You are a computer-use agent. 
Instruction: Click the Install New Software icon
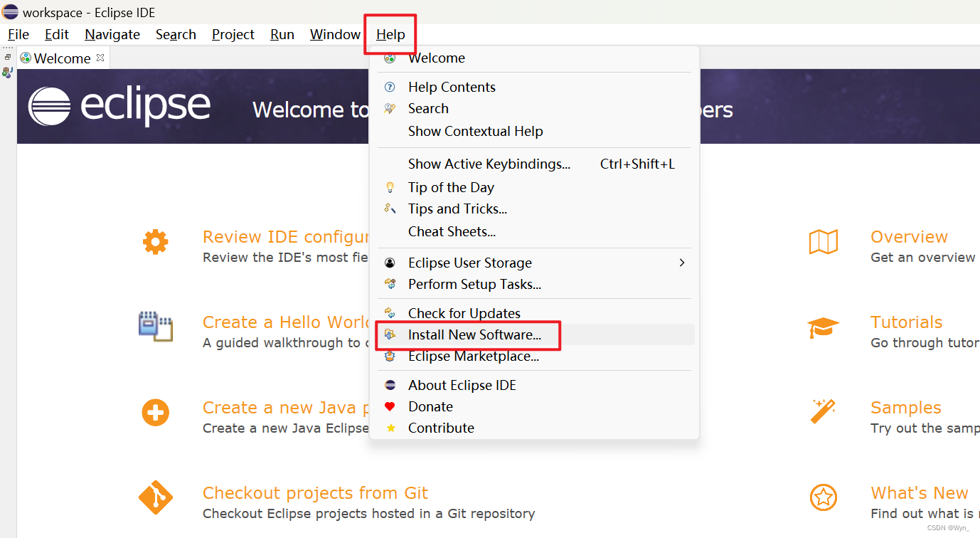click(x=390, y=334)
